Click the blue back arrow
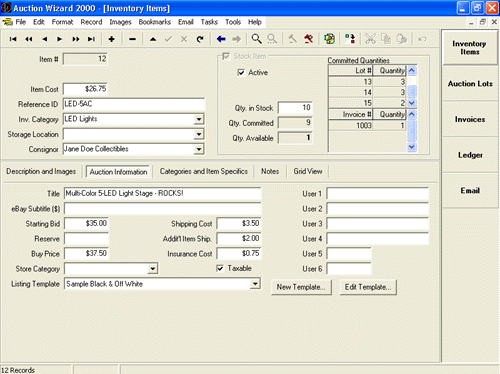The width and height of the screenshot is (500, 374). pyautogui.click(x=221, y=39)
